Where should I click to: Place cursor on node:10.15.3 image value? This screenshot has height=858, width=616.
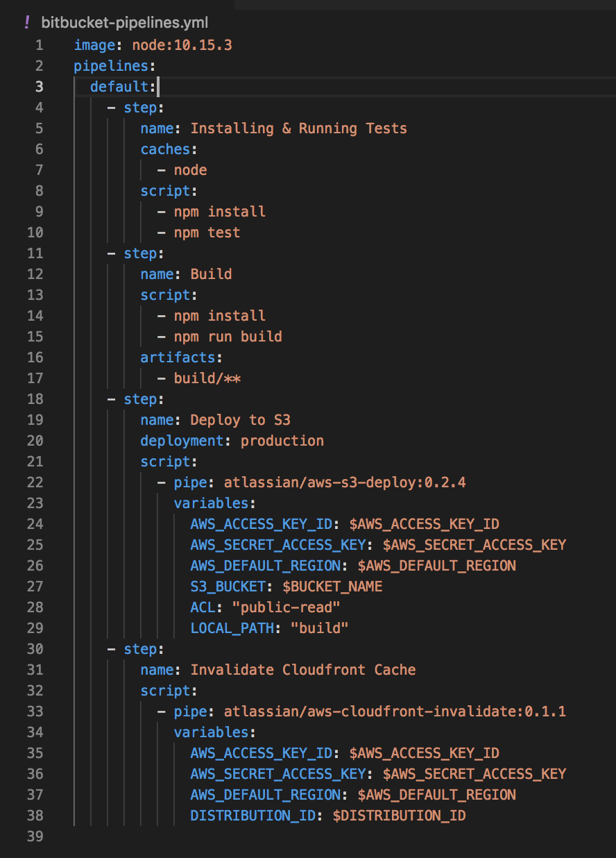click(182, 45)
